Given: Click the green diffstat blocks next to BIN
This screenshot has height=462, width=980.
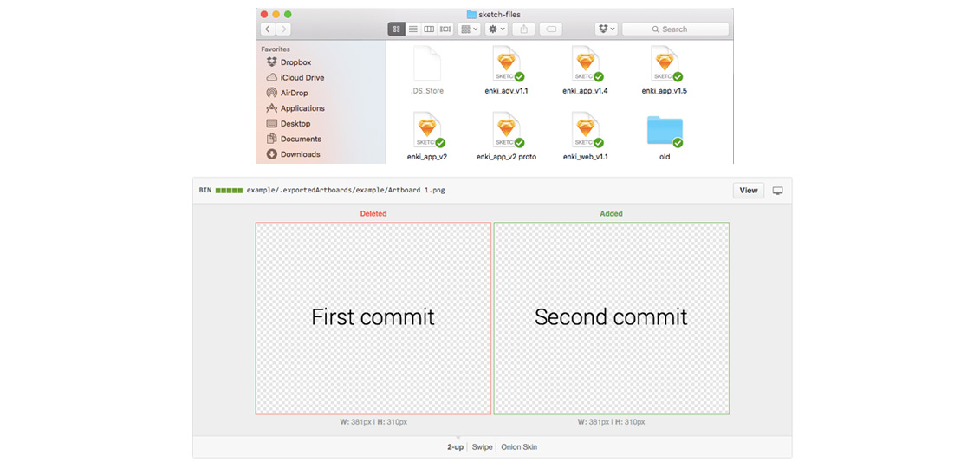Looking at the screenshot, I should click(x=229, y=191).
